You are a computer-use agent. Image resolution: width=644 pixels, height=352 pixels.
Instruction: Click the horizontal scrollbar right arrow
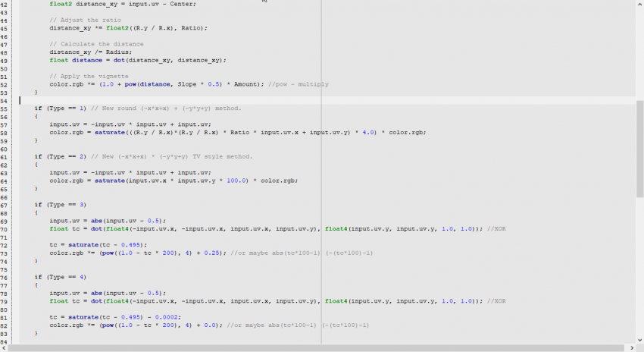631,347
